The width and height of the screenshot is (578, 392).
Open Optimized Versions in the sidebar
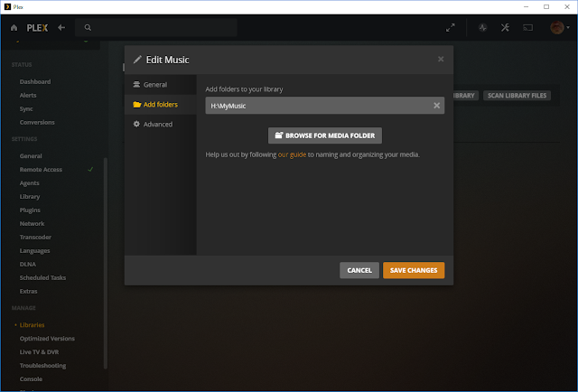point(47,339)
